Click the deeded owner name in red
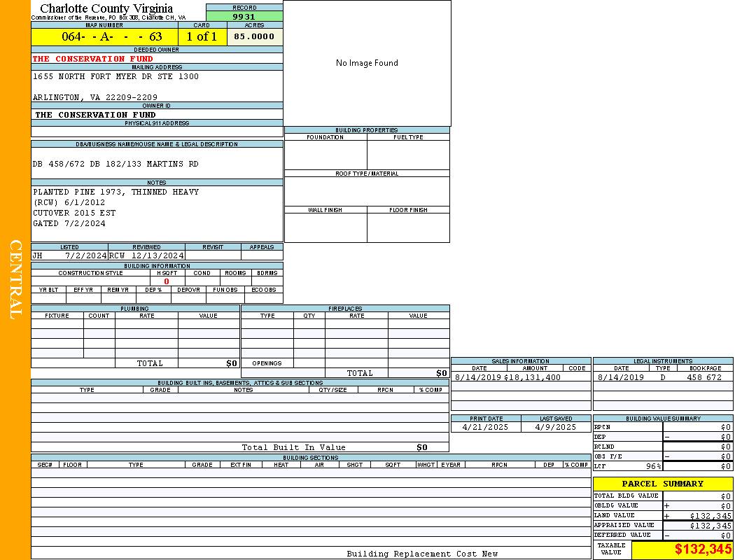This screenshot has width=735, height=560. 92,59
